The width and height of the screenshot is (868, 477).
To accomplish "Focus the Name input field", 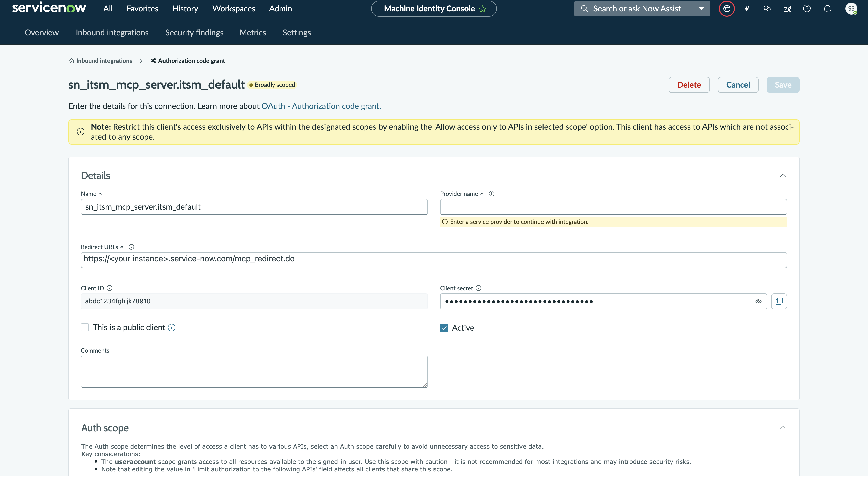I will click(x=254, y=207).
